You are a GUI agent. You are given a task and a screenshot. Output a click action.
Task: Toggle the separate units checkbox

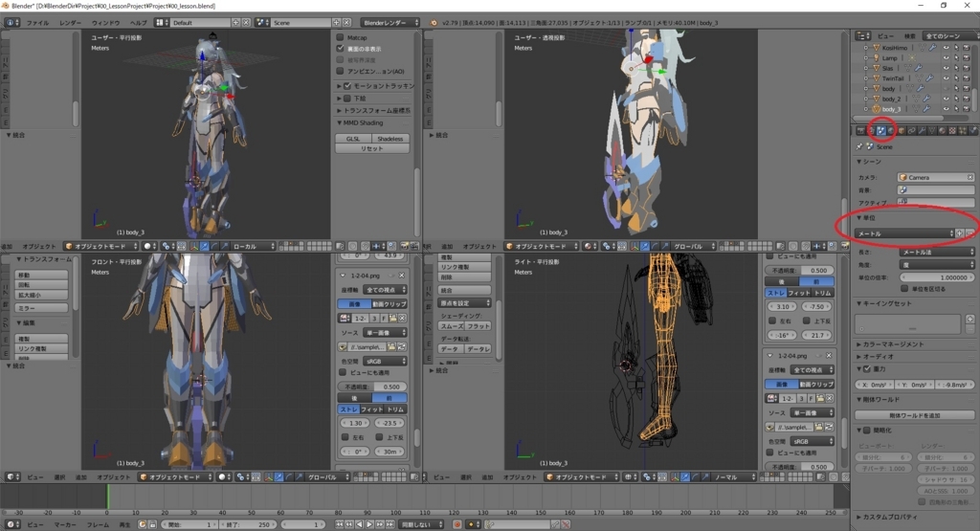(x=904, y=289)
